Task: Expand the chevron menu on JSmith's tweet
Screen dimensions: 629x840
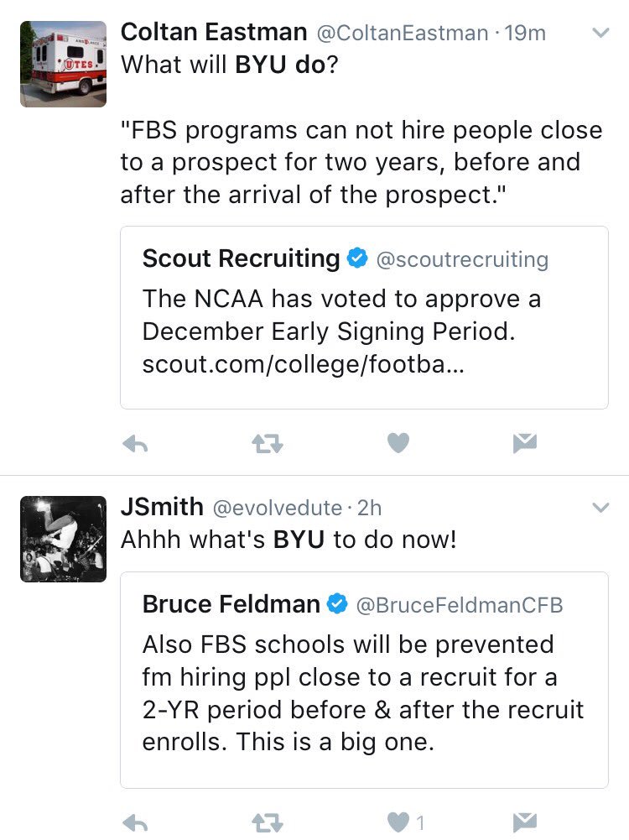Action: point(600,508)
